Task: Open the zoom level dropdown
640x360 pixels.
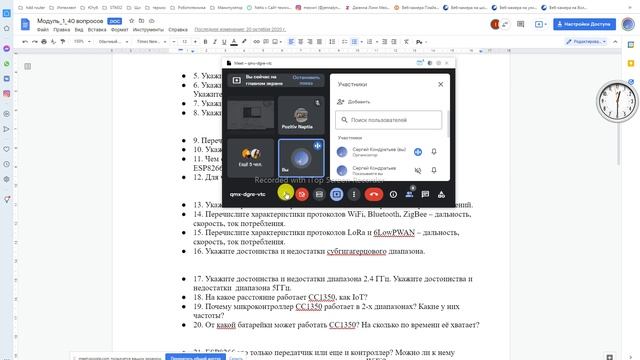Action: coord(82,42)
